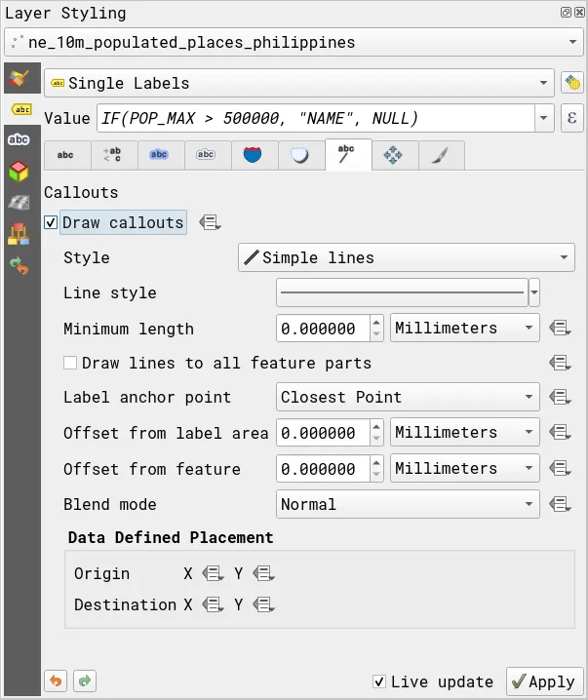
Task: Select the Labels sidebar tab (yellow abc)
Action: click(x=22, y=109)
